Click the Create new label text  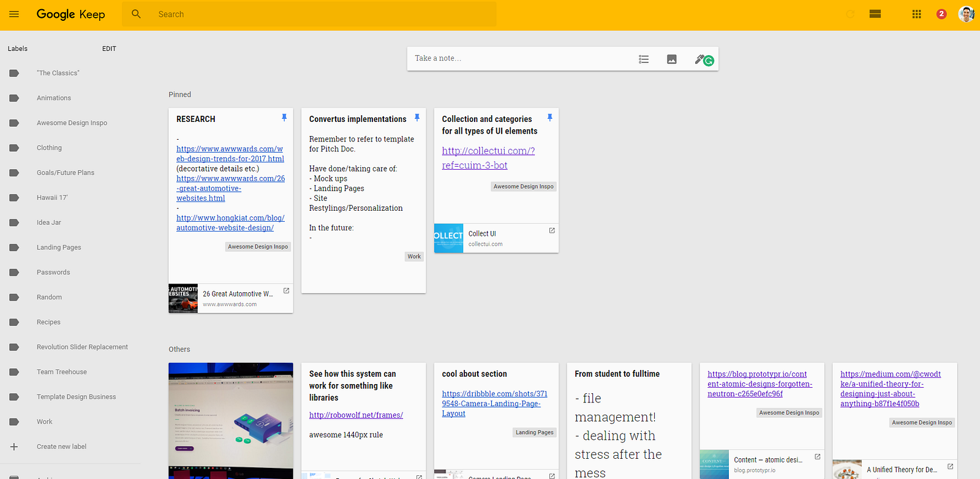click(x=61, y=447)
